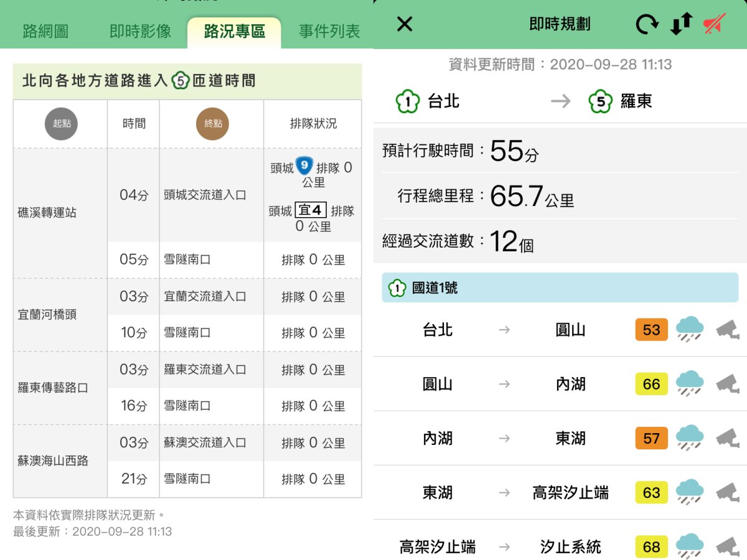Tap weather icon for 台北 to 圓山
The width and height of the screenshot is (747, 560).
click(690, 329)
